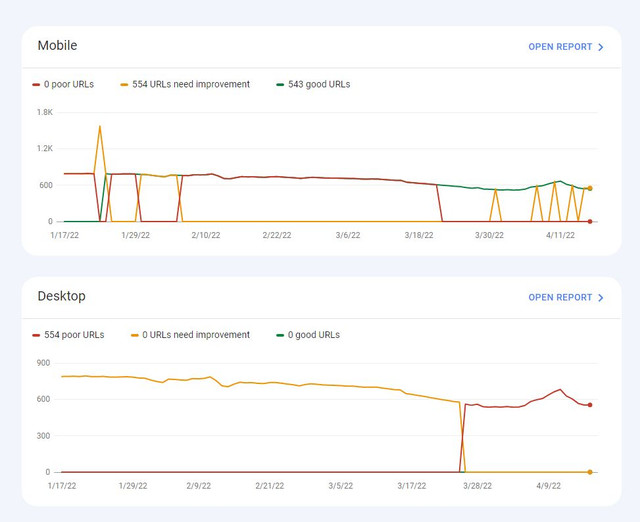
Task: Click the 2/21/22 date label on the Desktop chart
Action: point(269,486)
